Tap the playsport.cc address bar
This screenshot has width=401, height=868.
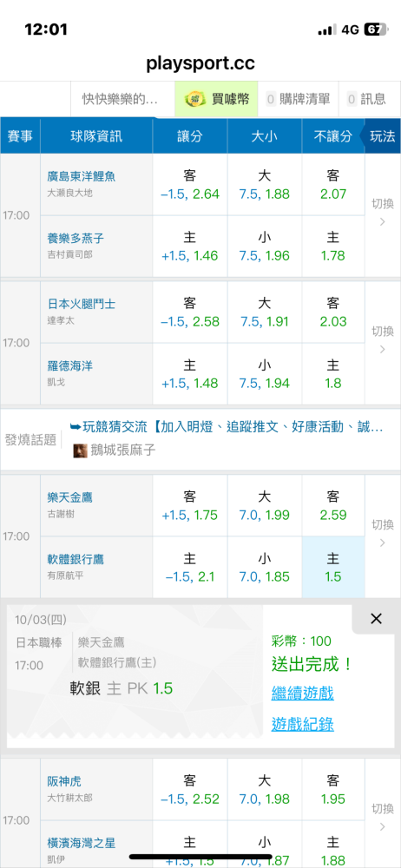[x=200, y=63]
